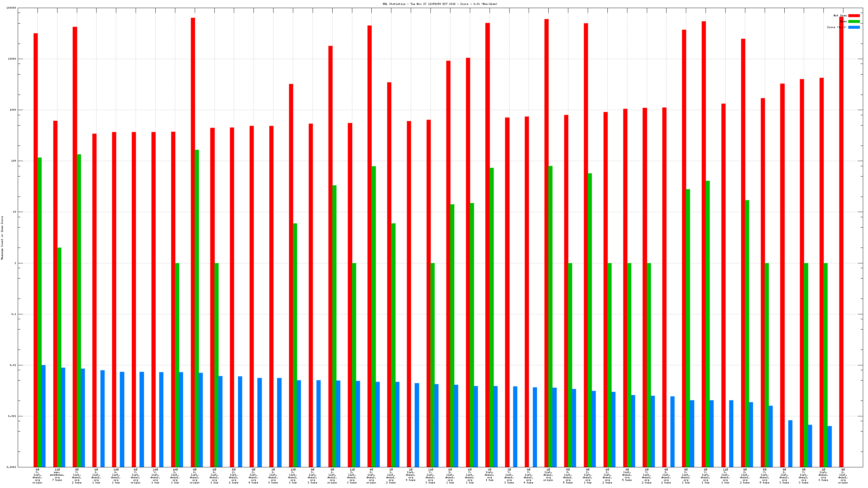Click the green Spam legend swatch
This screenshot has width=868, height=488.
pos(853,21)
